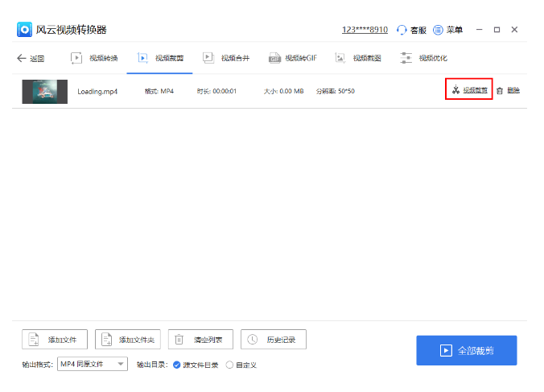
Task: Click the account number 123****8910 link
Action: pos(365,30)
